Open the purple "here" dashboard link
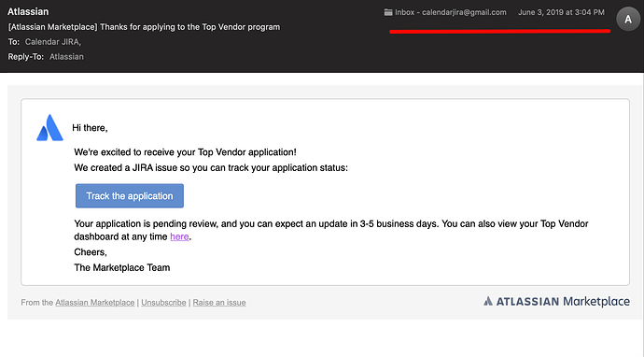 tap(179, 236)
